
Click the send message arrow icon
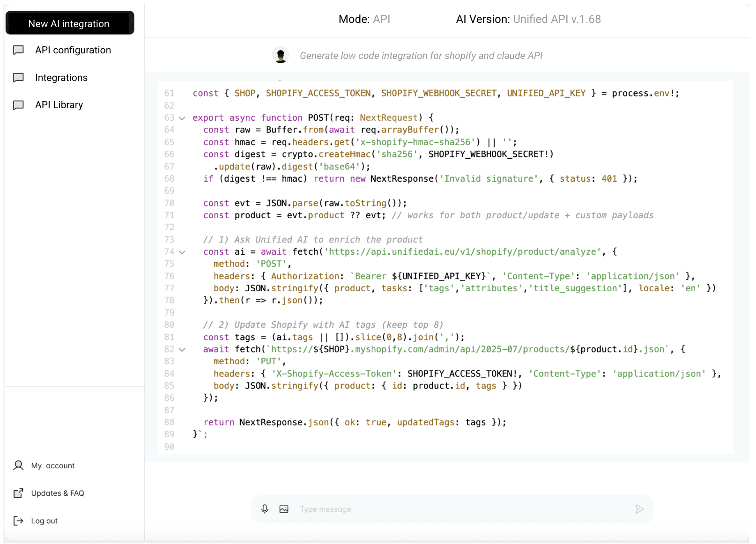[x=639, y=509]
